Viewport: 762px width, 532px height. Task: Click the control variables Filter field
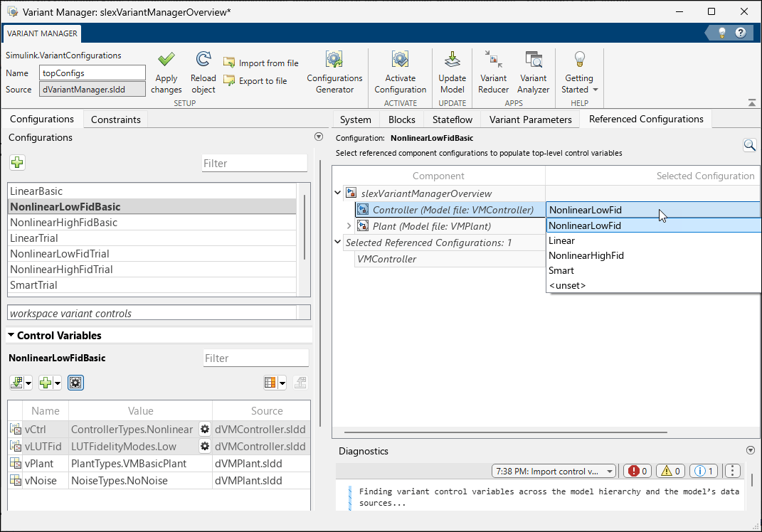click(256, 358)
